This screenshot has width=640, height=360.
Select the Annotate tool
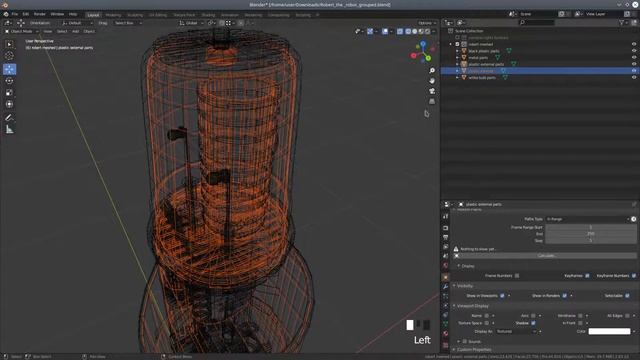[9, 118]
